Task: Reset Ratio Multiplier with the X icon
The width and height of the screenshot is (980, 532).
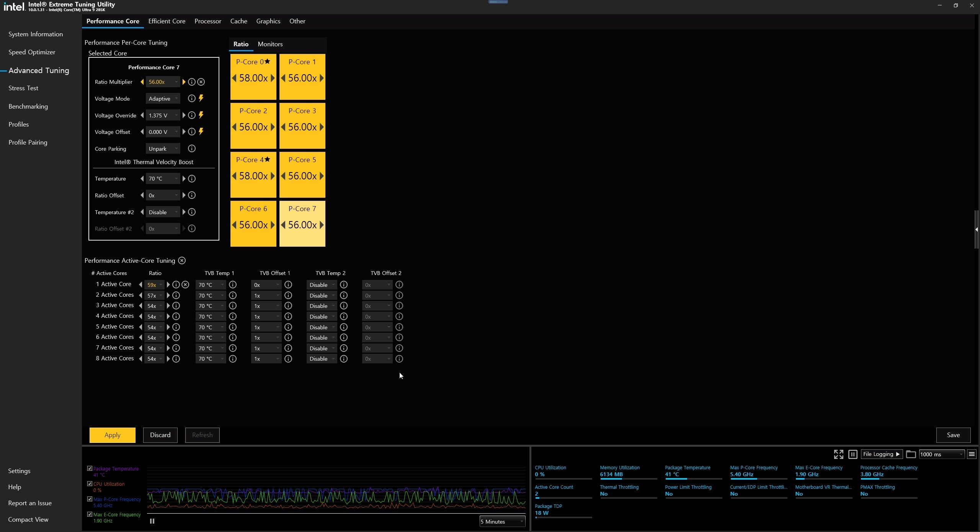Action: click(x=201, y=82)
